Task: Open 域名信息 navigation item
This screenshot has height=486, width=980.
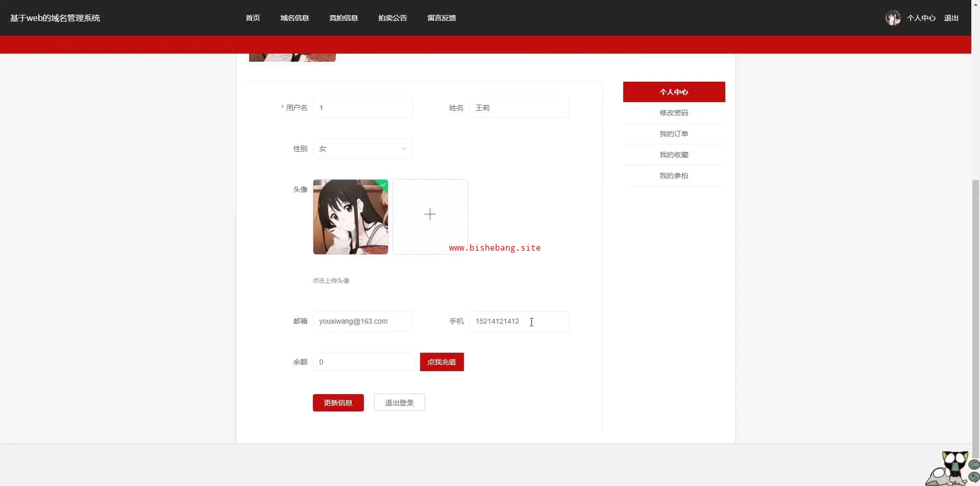Action: tap(295, 18)
